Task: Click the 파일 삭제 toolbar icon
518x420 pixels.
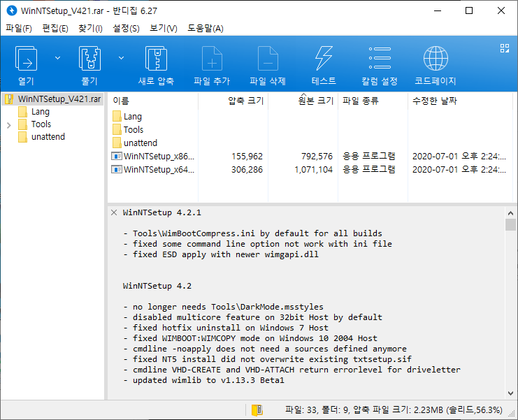Action: (x=268, y=59)
